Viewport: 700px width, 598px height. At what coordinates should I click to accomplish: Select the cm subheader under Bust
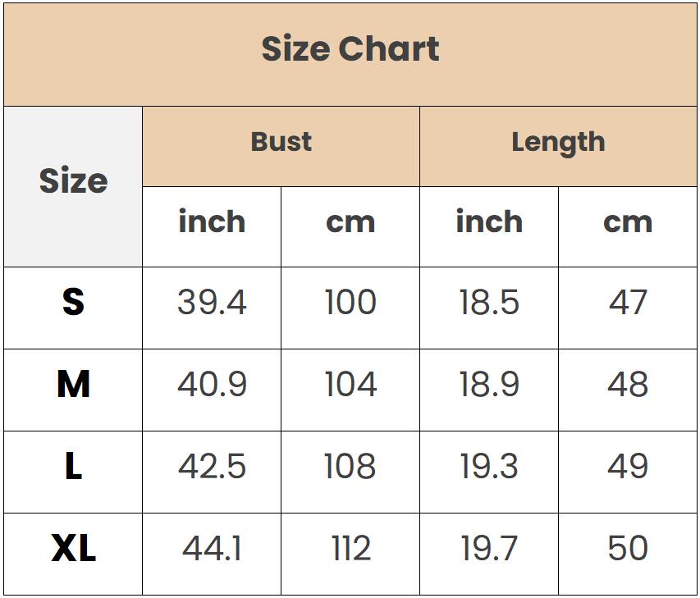point(350,226)
